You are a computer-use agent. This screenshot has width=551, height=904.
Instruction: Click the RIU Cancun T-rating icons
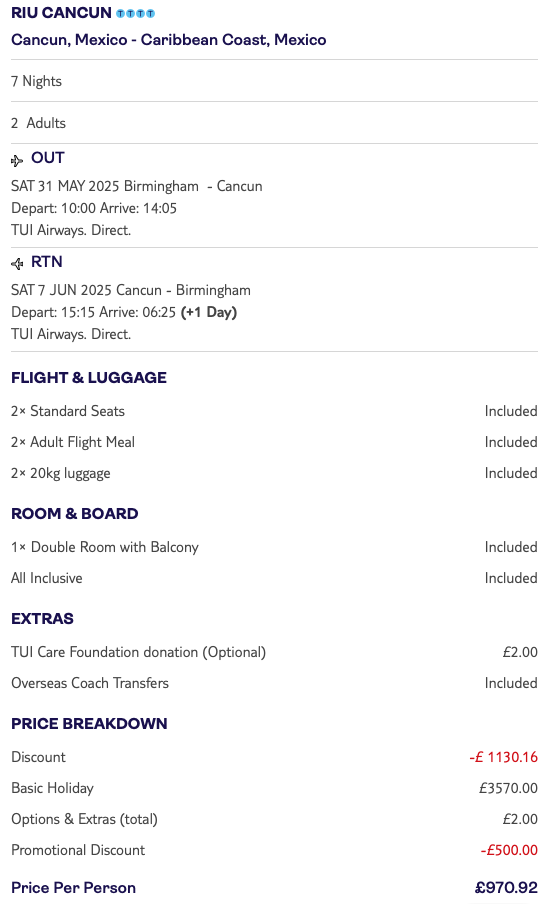click(135, 13)
